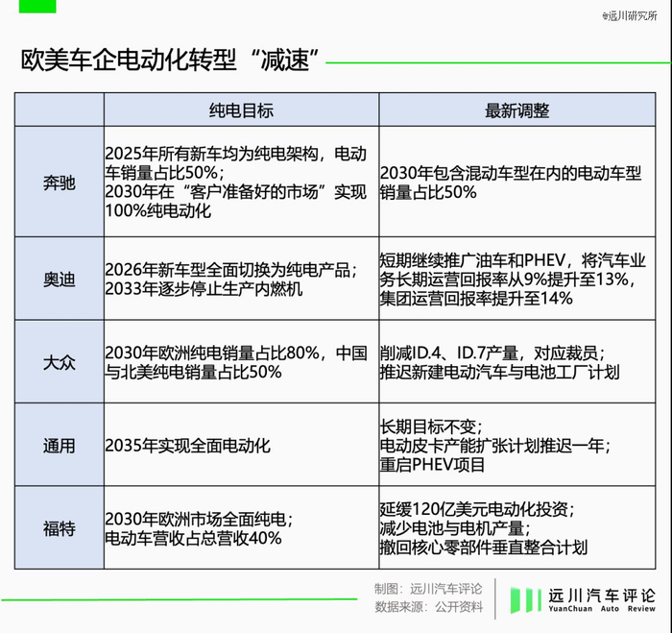Select the 大众 row label

[60, 362]
